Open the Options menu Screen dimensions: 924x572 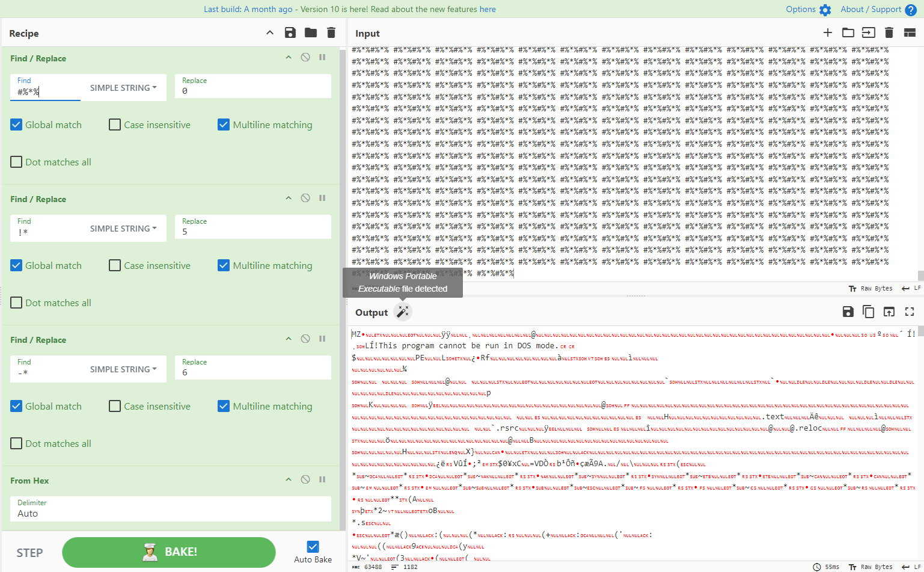coord(802,10)
